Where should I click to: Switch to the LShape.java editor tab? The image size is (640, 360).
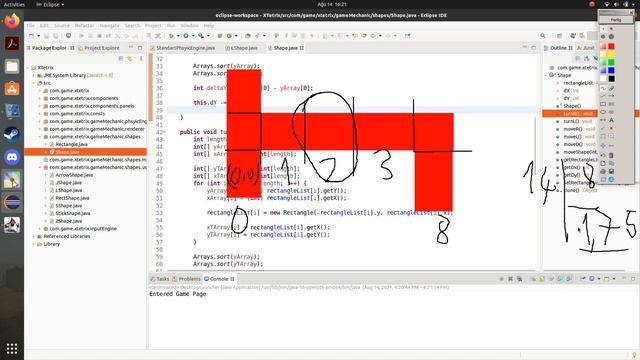pos(242,48)
